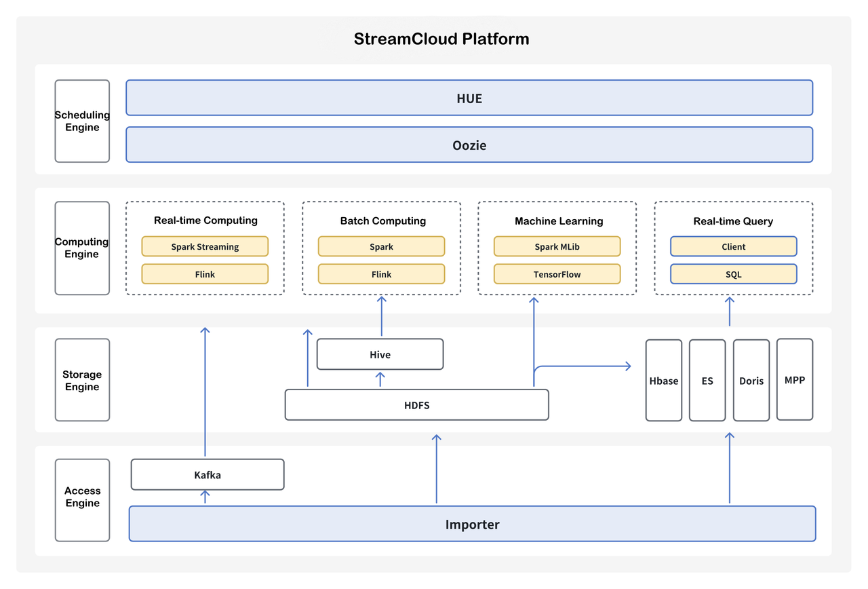Click the Hbase storage box

tap(664, 381)
